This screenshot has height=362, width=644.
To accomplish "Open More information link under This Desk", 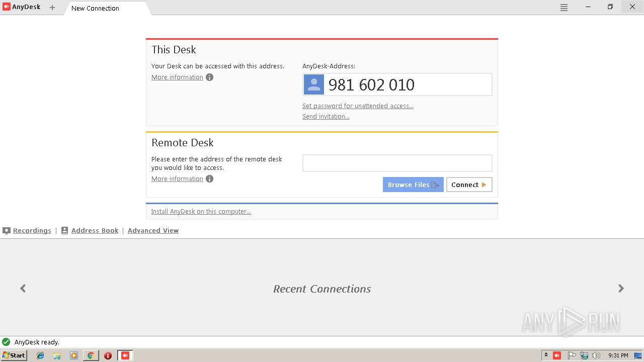I will pos(177,77).
